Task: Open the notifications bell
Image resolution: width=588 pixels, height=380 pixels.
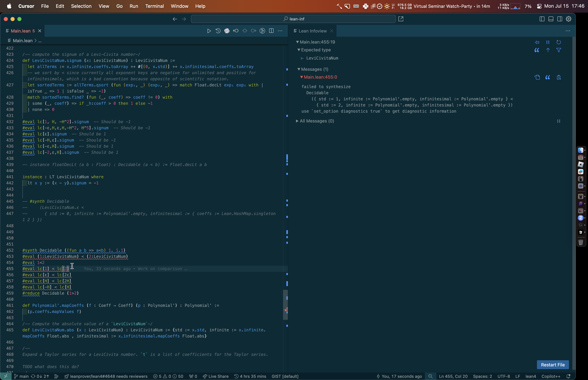Action: point(568,376)
